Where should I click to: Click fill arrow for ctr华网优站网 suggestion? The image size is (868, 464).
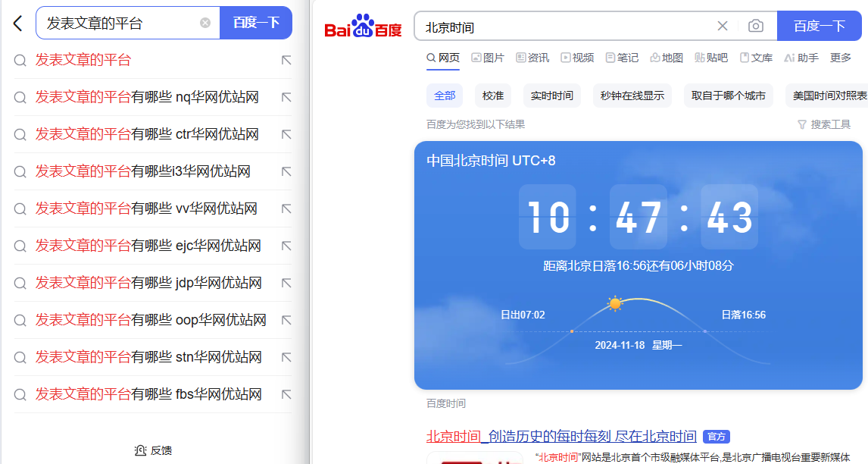tap(286, 135)
